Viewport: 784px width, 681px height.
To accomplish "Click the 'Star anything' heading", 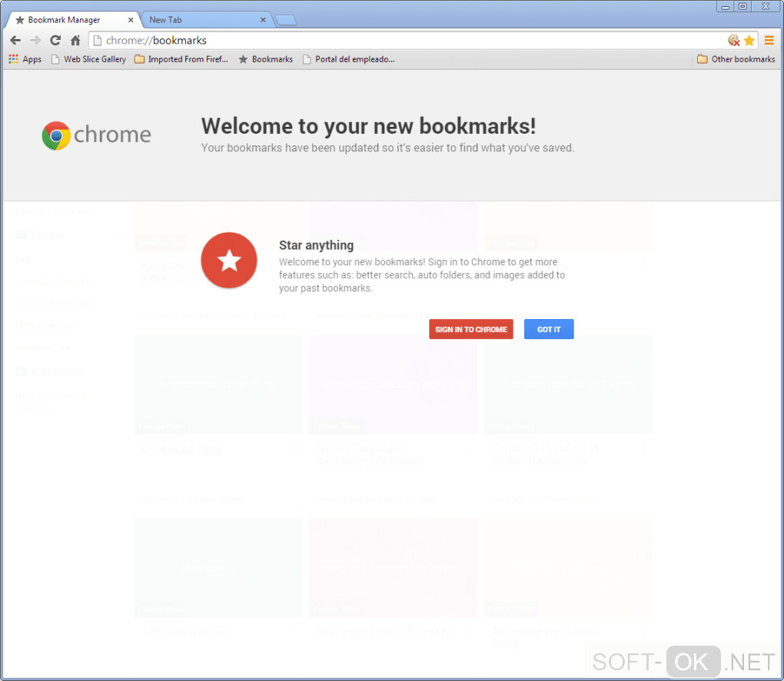I will point(316,245).
